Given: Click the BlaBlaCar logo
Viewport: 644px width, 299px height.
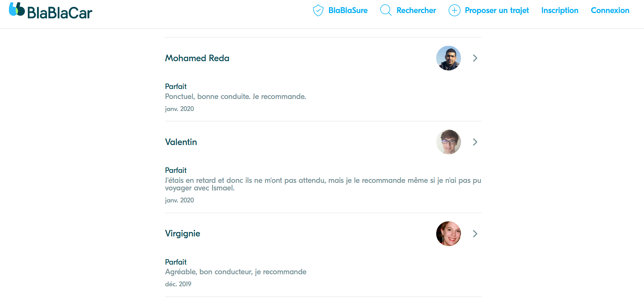Looking at the screenshot, I should point(51,11).
